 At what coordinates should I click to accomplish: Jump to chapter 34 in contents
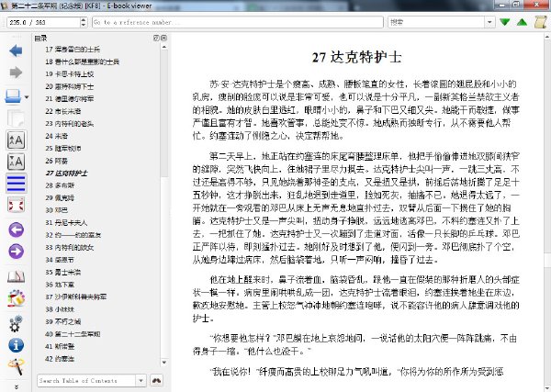[x=60, y=260]
